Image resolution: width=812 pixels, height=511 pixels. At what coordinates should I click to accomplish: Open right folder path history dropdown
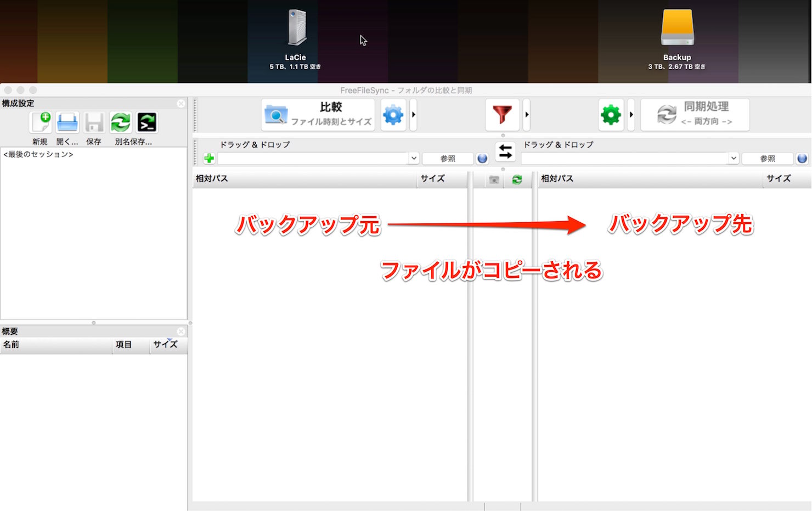point(734,159)
